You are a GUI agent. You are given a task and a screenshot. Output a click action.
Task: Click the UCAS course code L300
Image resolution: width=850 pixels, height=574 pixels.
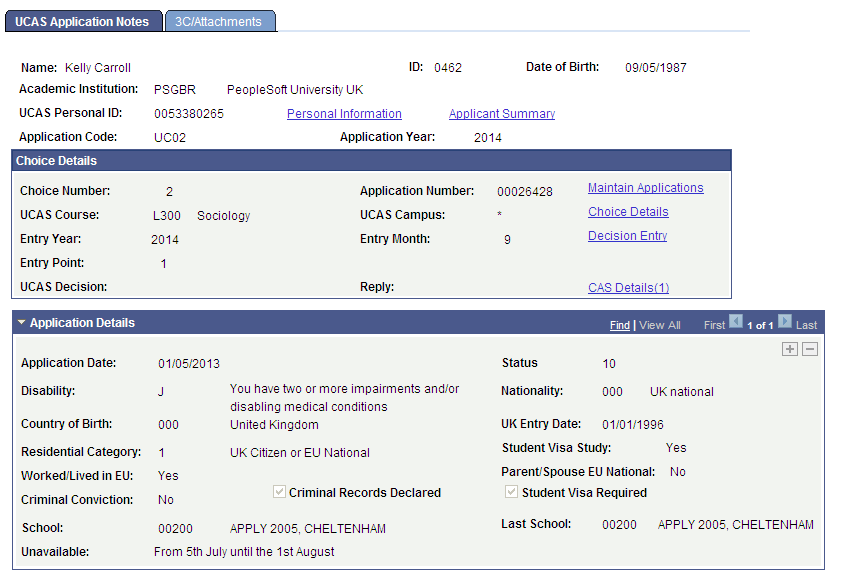click(166, 216)
